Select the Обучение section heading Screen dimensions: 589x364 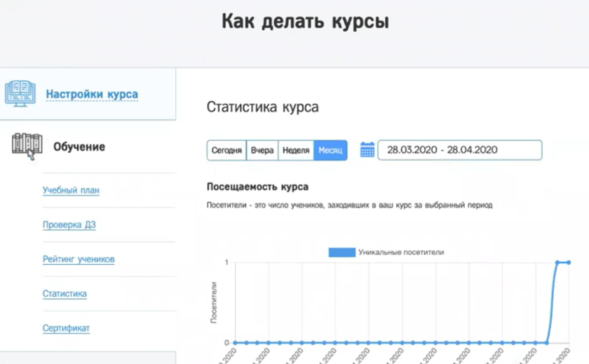[79, 147]
